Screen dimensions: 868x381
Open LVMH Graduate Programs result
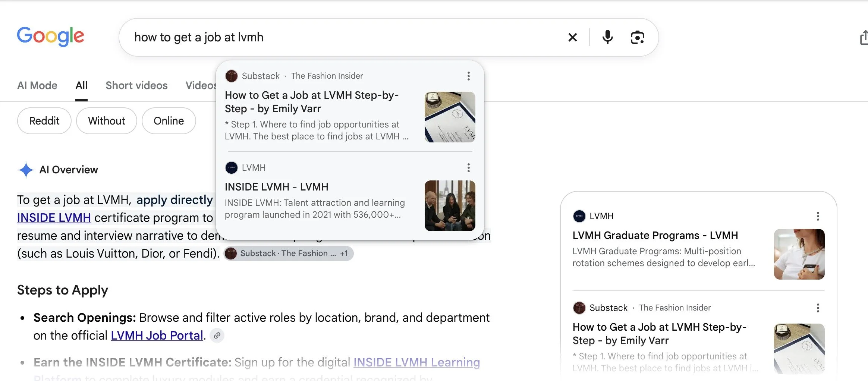point(655,236)
